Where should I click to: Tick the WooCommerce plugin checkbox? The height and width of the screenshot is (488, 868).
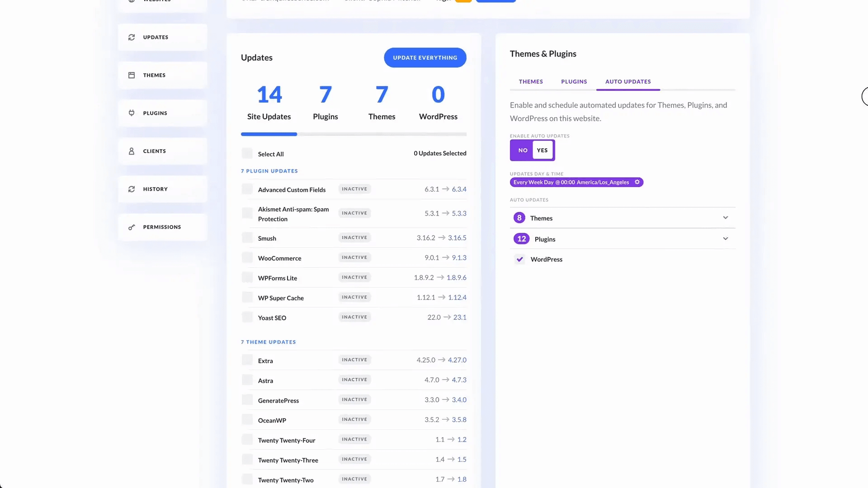[247, 258]
